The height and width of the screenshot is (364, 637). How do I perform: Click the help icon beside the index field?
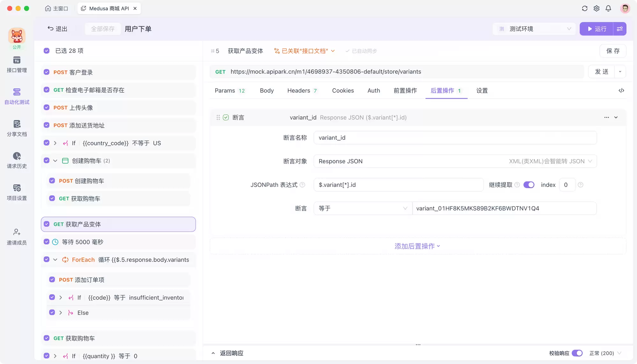[x=581, y=185]
